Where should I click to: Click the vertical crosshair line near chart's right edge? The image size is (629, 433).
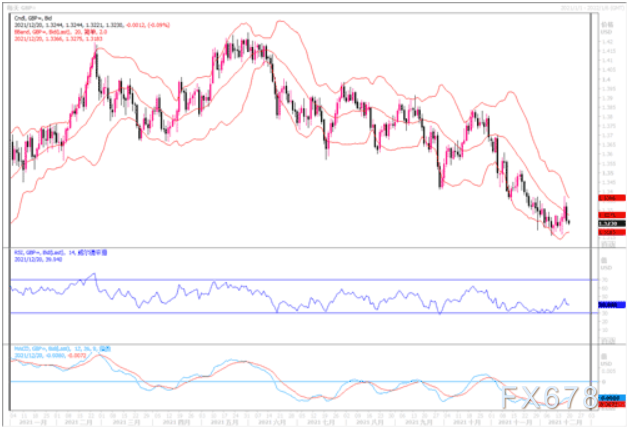(590, 211)
